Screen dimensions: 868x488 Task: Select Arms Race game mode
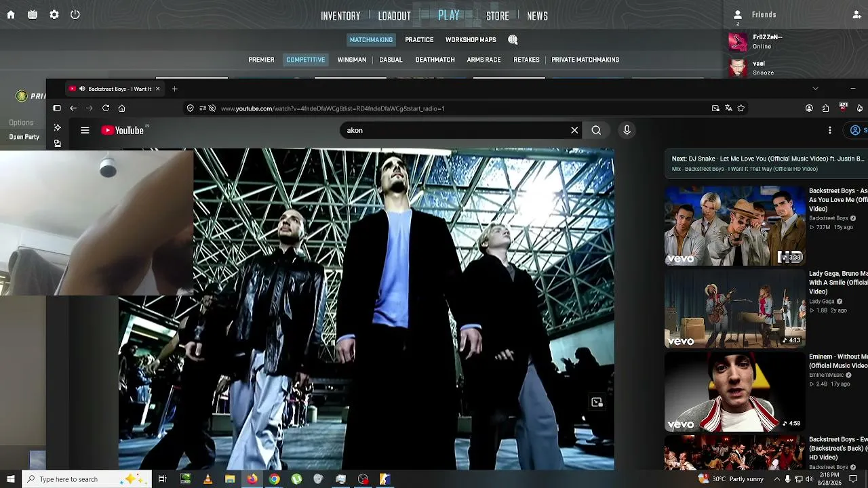484,60
